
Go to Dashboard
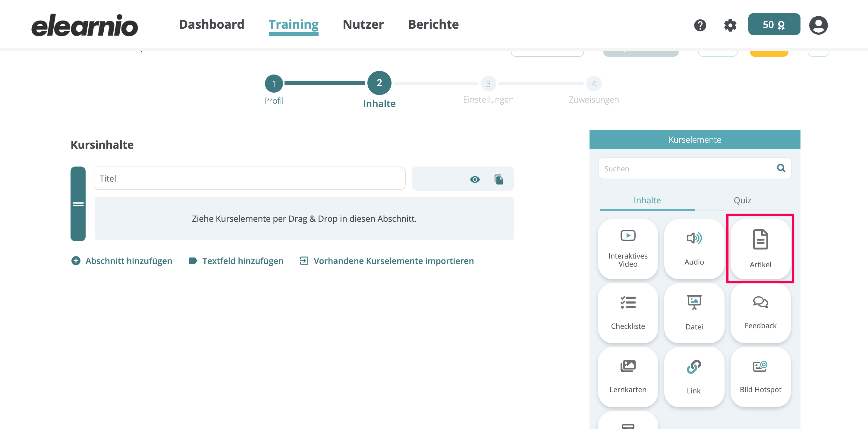(212, 24)
